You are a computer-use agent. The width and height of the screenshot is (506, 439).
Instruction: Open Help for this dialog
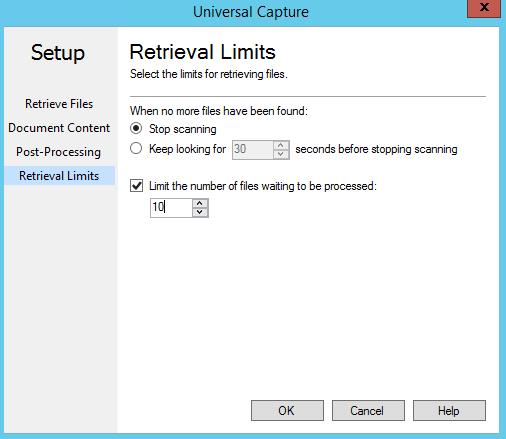[x=449, y=410]
